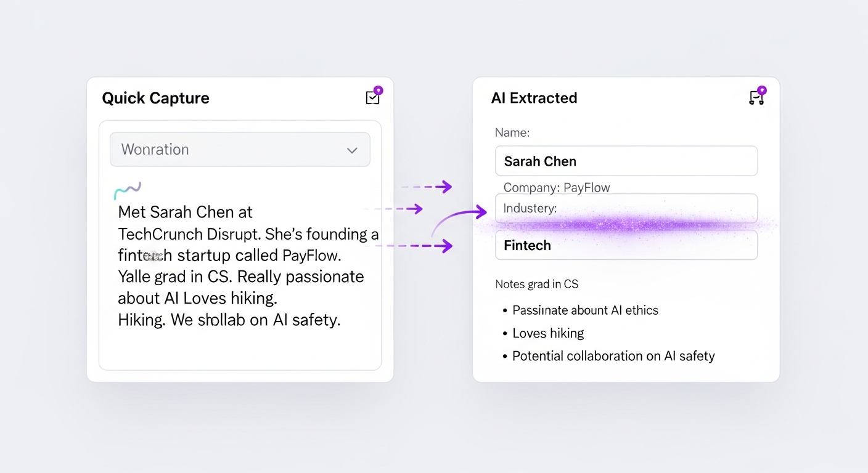Click into the Industery input field

coord(626,208)
